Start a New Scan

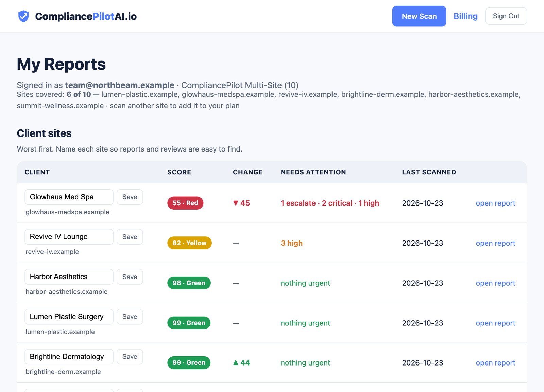pyautogui.click(x=419, y=16)
